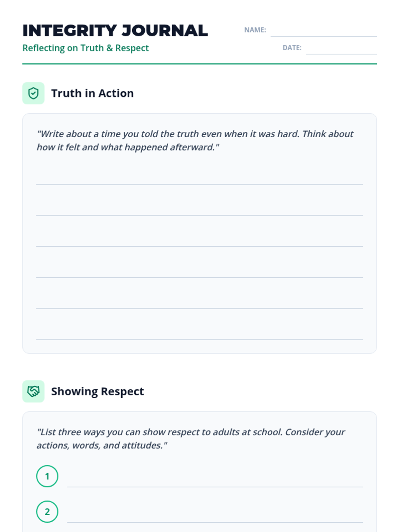
Task: Click the NAME label
Action: click(255, 30)
